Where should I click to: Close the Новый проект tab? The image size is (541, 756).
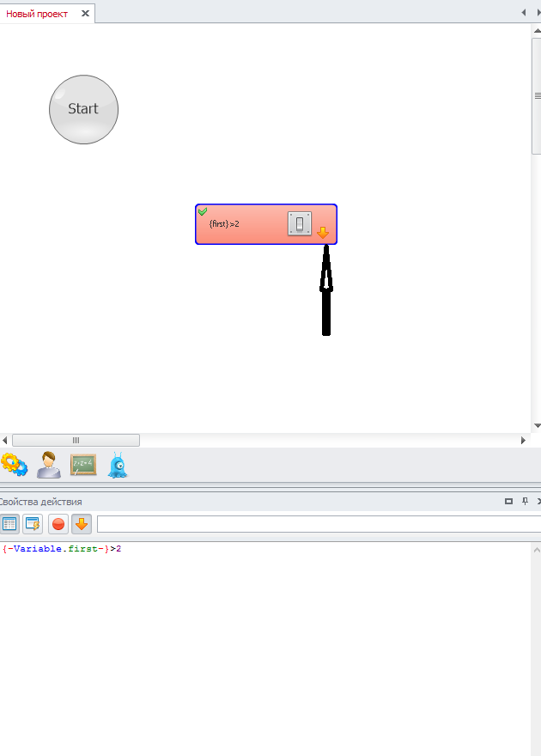[85, 14]
